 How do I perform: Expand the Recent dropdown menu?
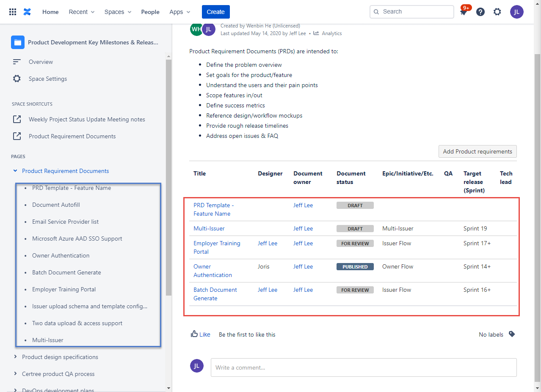click(82, 12)
